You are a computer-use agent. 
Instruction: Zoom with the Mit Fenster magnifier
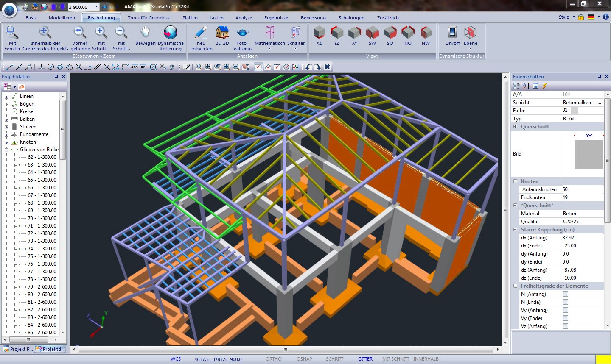tap(12, 33)
